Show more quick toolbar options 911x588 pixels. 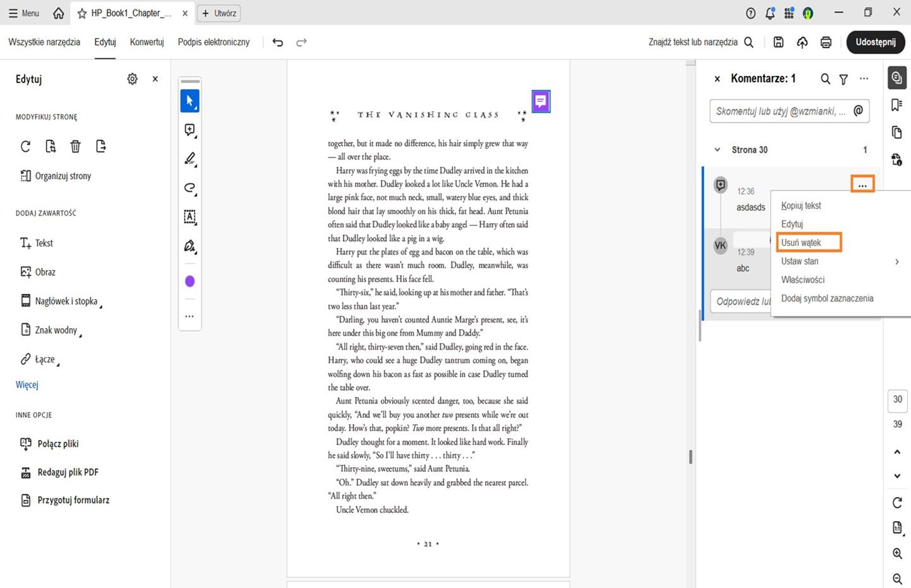pyautogui.click(x=190, y=316)
